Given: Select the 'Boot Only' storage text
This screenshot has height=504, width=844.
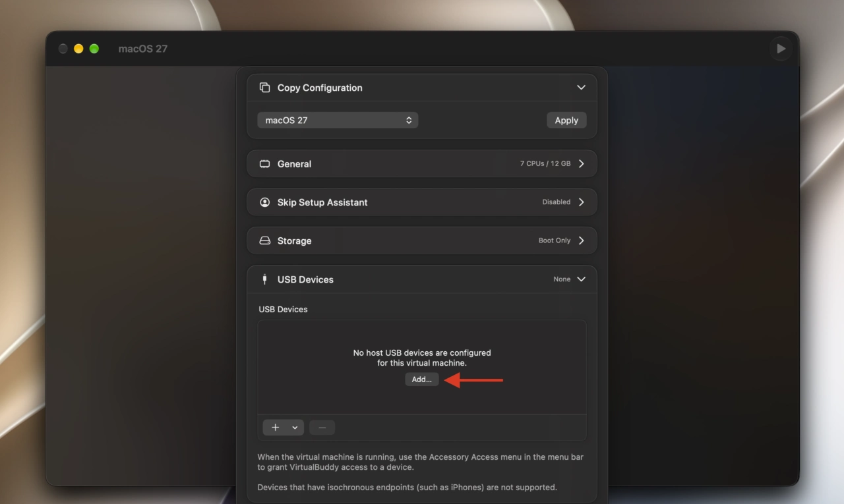Looking at the screenshot, I should [x=555, y=240].
